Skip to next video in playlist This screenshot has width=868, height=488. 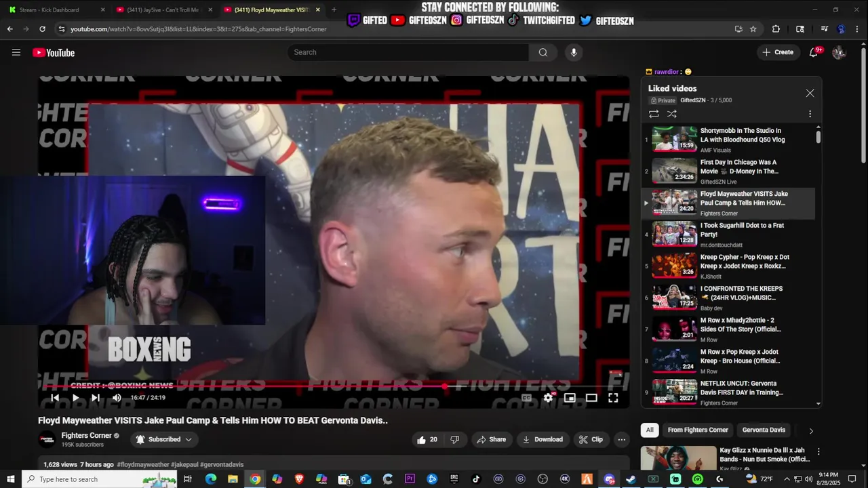click(x=96, y=398)
